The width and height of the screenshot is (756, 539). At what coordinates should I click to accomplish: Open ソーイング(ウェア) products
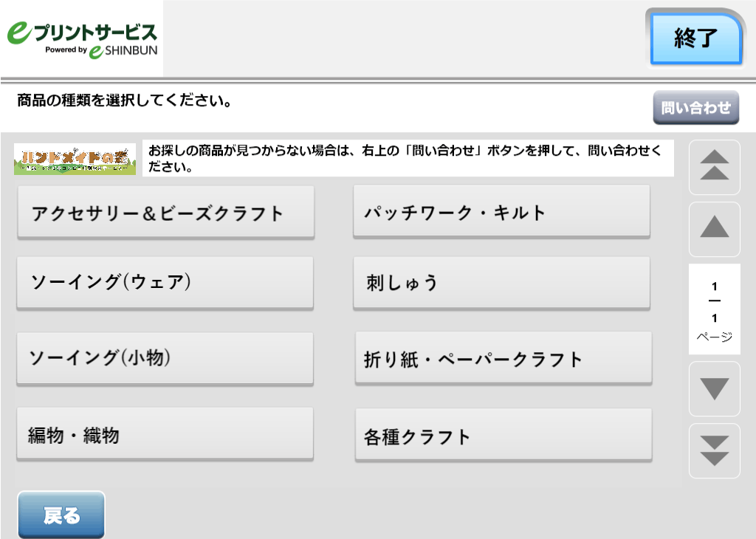point(165,283)
